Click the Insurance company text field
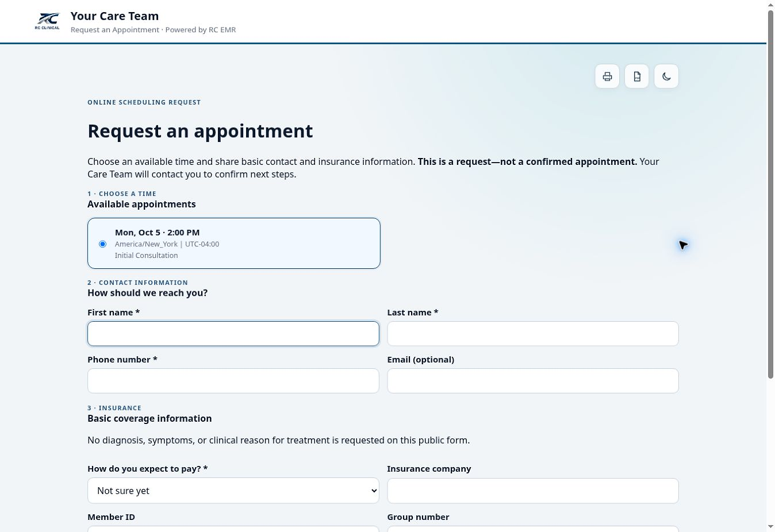 (x=533, y=491)
